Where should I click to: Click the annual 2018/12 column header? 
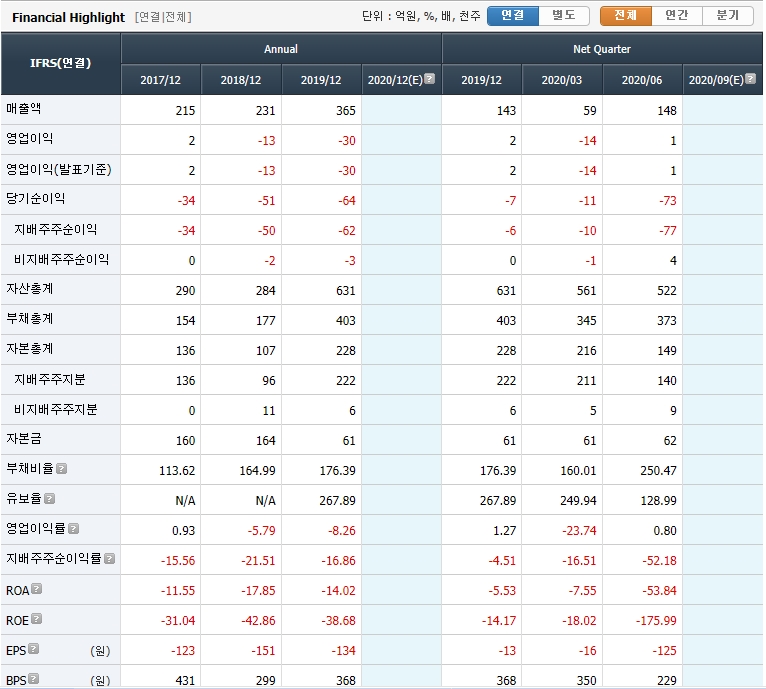click(x=241, y=80)
